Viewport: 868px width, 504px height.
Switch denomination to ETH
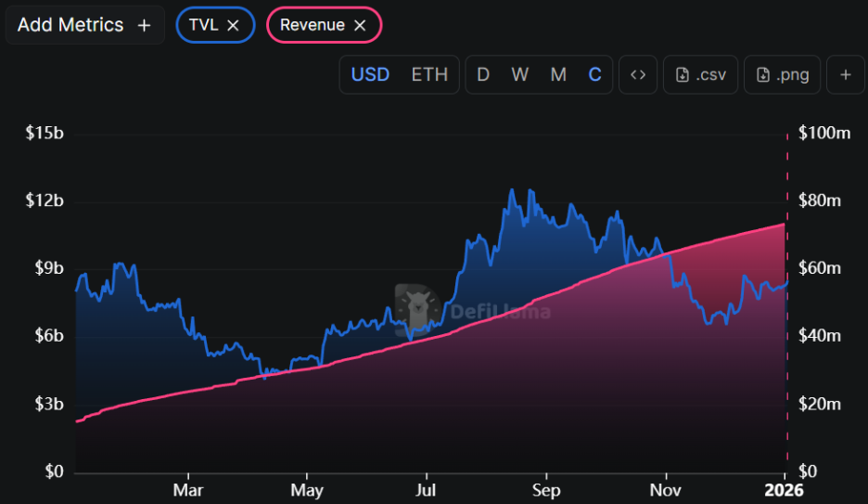[429, 75]
